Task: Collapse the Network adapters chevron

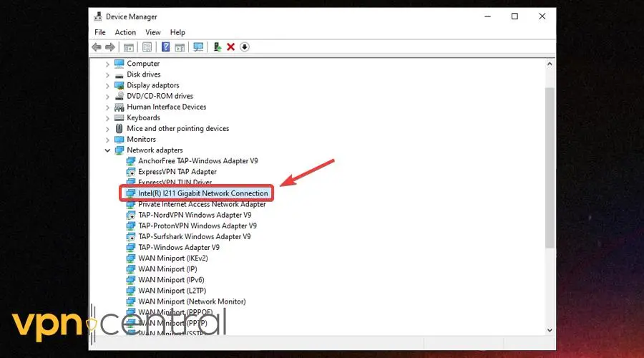Action: (107, 150)
